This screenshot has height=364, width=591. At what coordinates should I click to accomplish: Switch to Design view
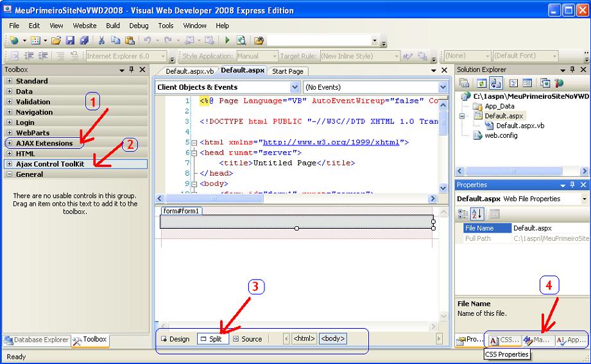tap(175, 339)
